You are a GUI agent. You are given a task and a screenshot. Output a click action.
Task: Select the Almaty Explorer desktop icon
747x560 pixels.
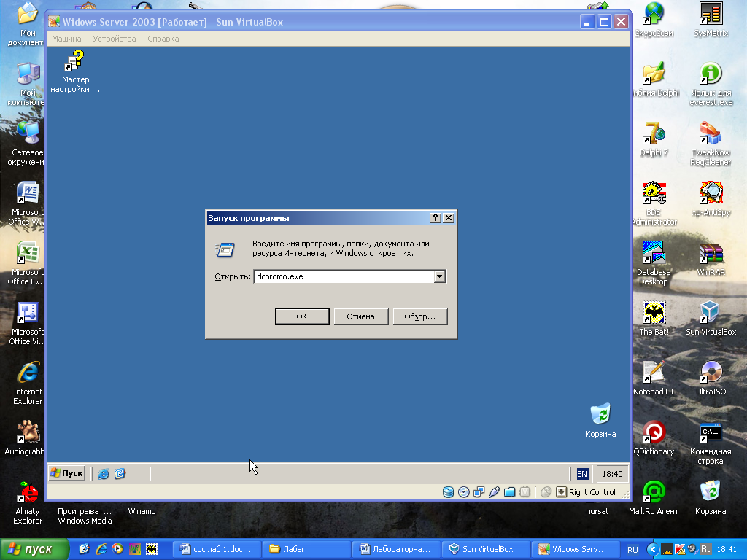point(28,503)
